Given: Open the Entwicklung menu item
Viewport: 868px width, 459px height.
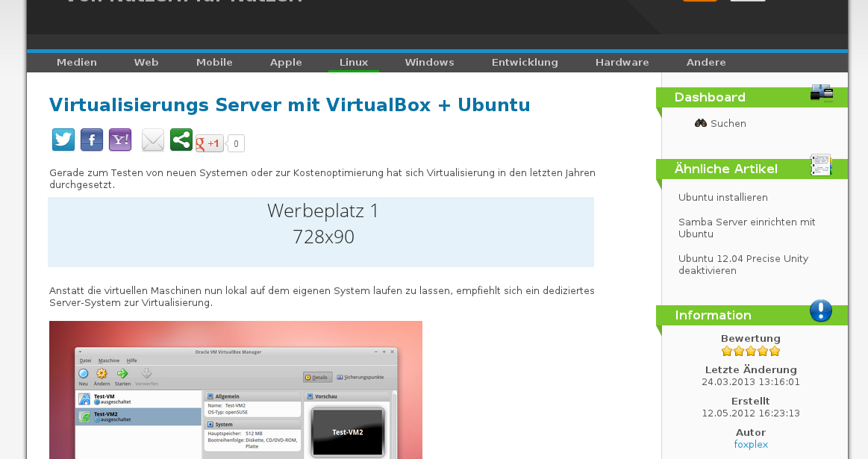Looking at the screenshot, I should point(525,62).
